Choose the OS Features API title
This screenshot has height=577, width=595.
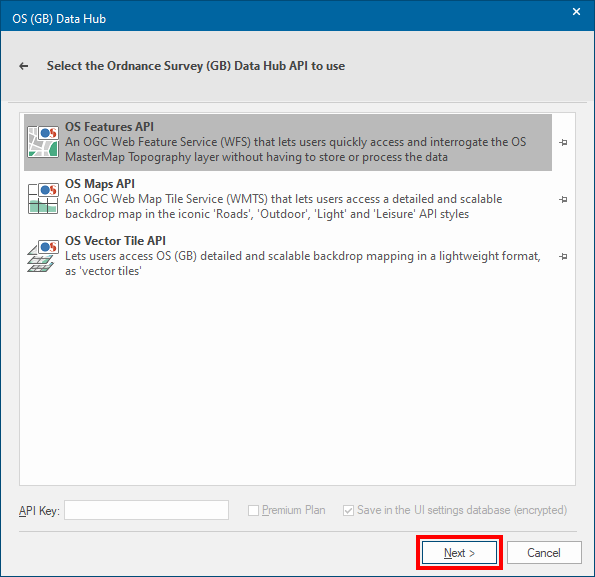point(109,127)
